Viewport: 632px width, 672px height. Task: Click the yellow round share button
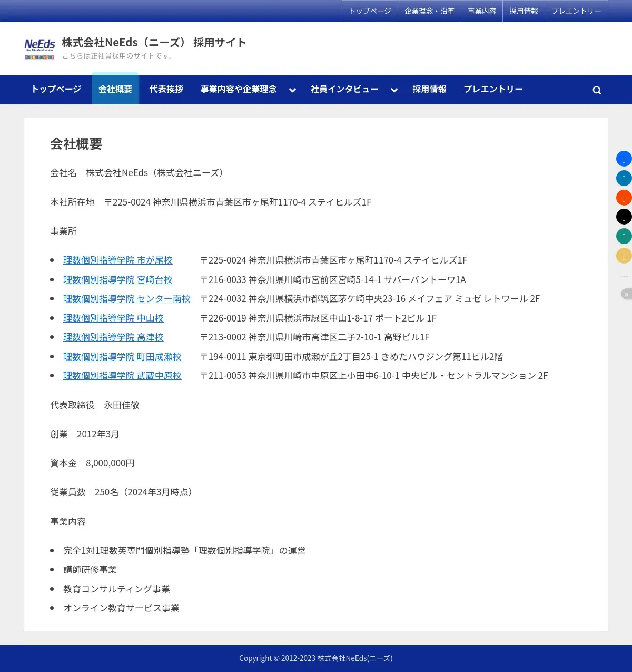coord(624,256)
